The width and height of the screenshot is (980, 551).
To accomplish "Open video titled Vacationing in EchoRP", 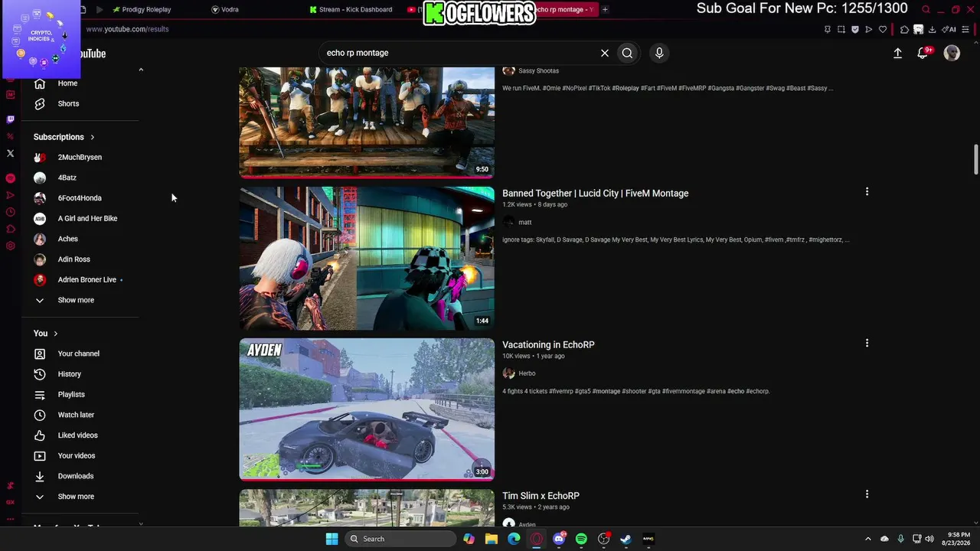I will [548, 345].
